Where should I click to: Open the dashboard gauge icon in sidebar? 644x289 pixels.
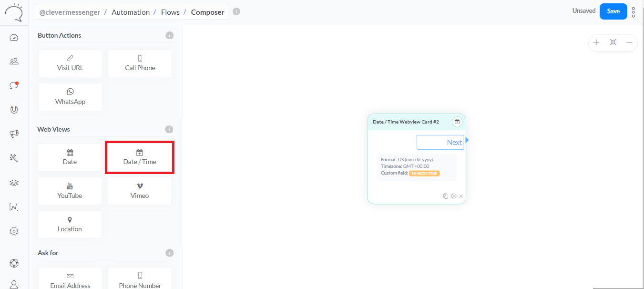14,38
